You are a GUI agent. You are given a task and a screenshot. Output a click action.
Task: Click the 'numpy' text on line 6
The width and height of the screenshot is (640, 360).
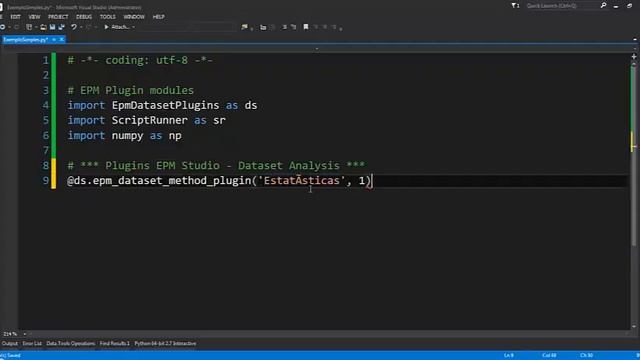pos(127,136)
